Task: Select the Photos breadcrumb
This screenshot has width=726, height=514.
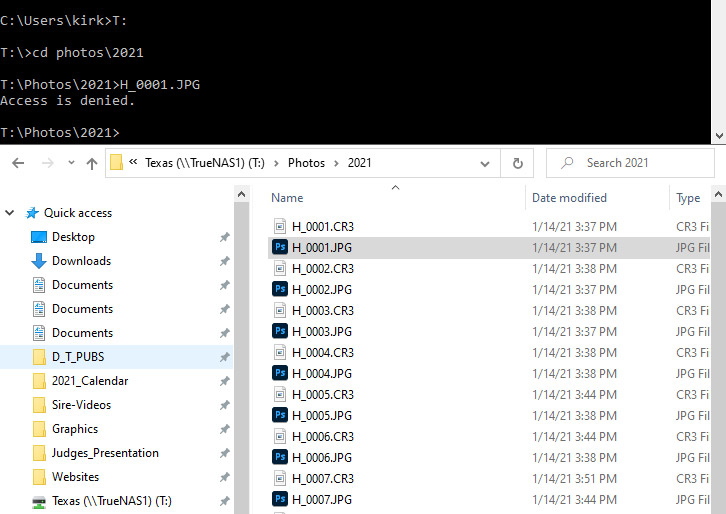Action: pyautogui.click(x=306, y=163)
